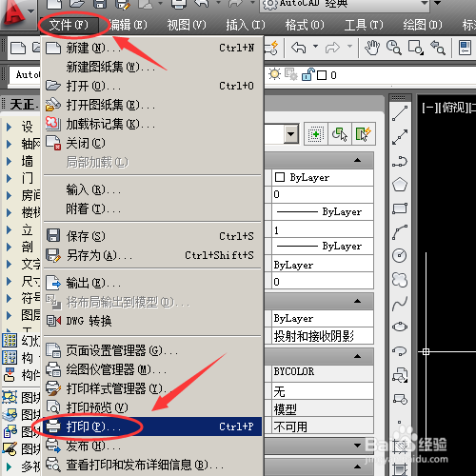Choose 打印(P)... from the file menu
Image resolution: width=476 pixels, height=476 pixels.
pyautogui.click(x=152, y=426)
